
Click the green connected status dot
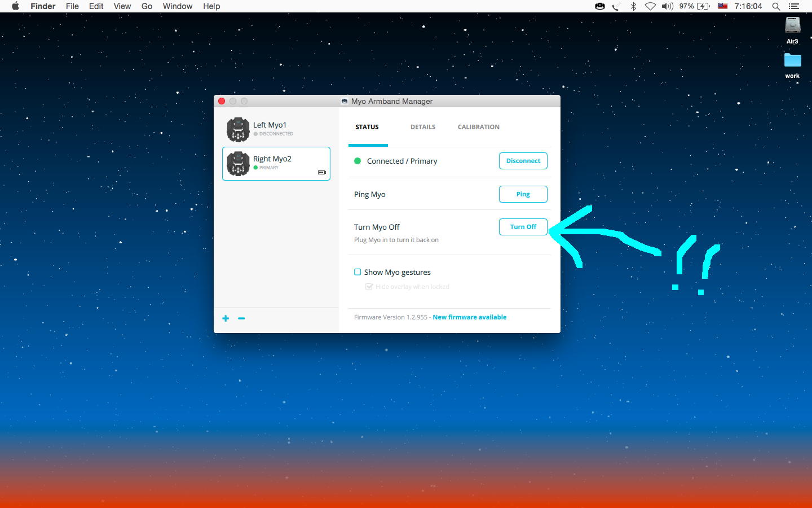click(358, 161)
